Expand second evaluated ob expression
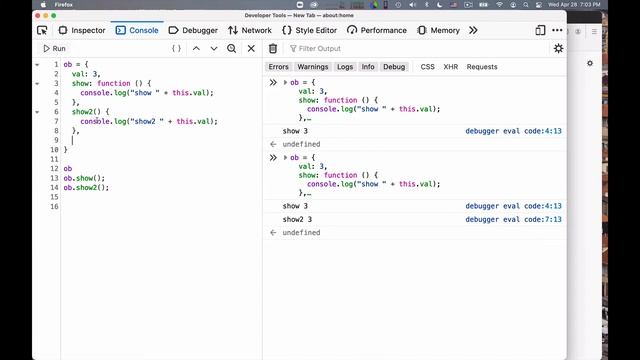This screenshot has width=640, height=360. tap(285, 158)
